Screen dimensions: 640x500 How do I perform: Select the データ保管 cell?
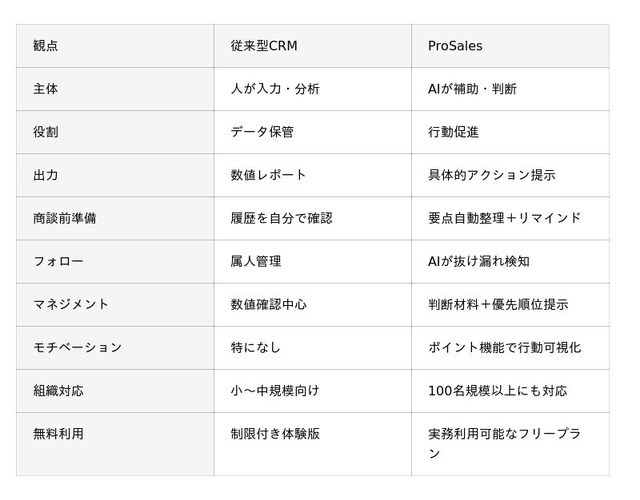pyautogui.click(x=262, y=132)
